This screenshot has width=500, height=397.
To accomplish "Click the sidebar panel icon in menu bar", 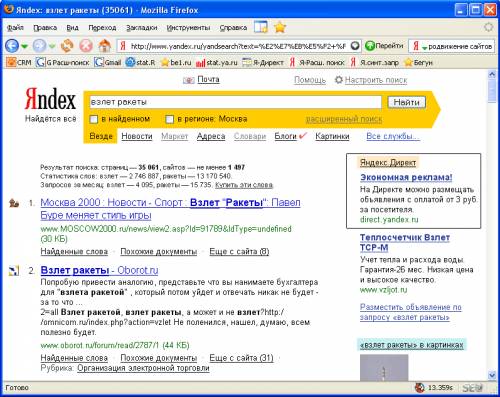I will [x=261, y=27].
